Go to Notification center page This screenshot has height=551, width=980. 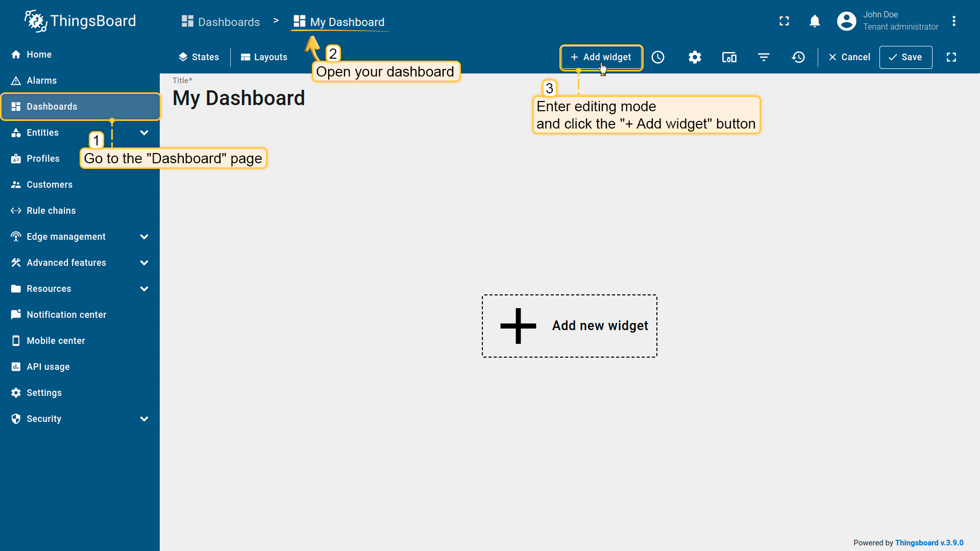[x=66, y=315]
